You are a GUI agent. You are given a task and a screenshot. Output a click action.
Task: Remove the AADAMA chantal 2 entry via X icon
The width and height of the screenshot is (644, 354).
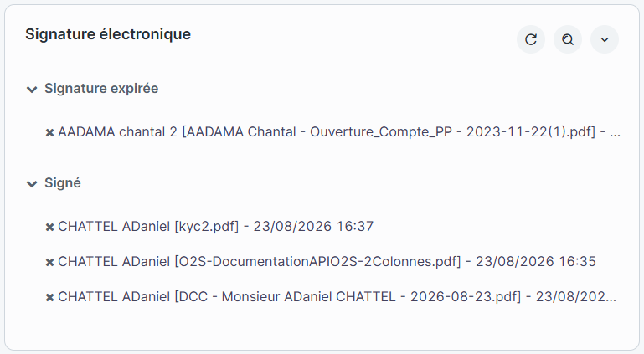49,132
